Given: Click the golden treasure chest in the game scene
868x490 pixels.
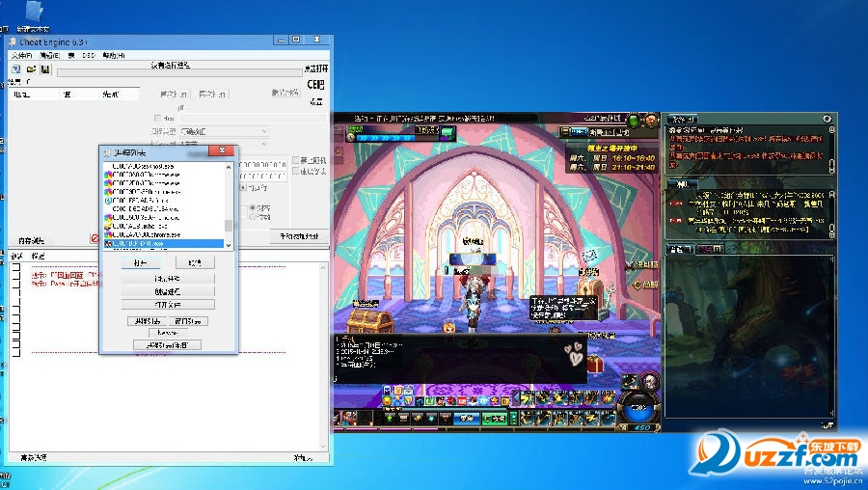Looking at the screenshot, I should click(x=369, y=320).
